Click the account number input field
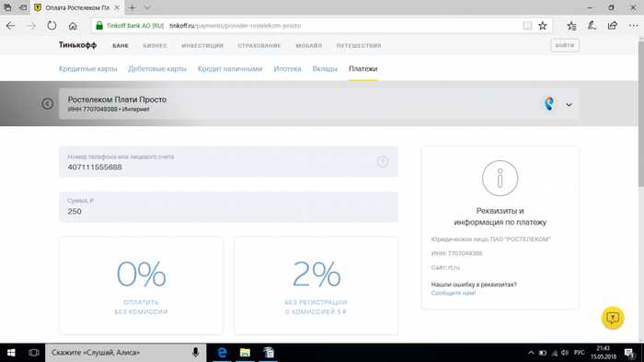Image resolution: width=644 pixels, height=362 pixels. click(228, 162)
